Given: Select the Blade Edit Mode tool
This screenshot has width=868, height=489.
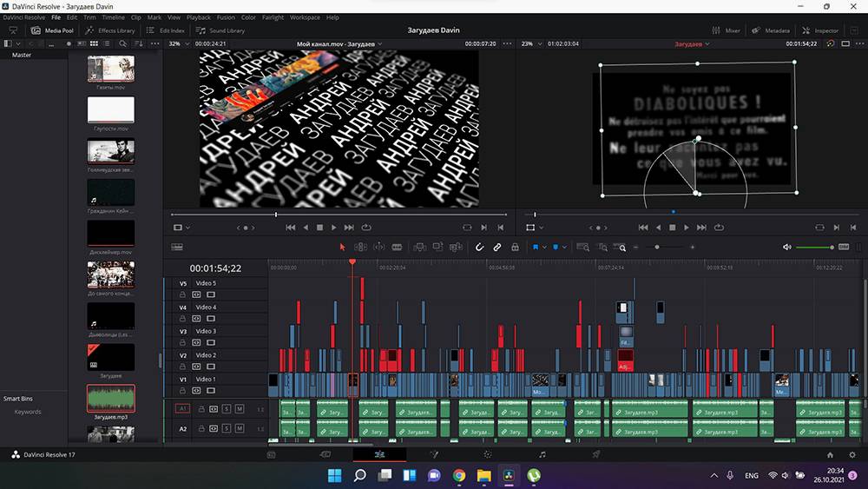Looking at the screenshot, I should [397, 247].
